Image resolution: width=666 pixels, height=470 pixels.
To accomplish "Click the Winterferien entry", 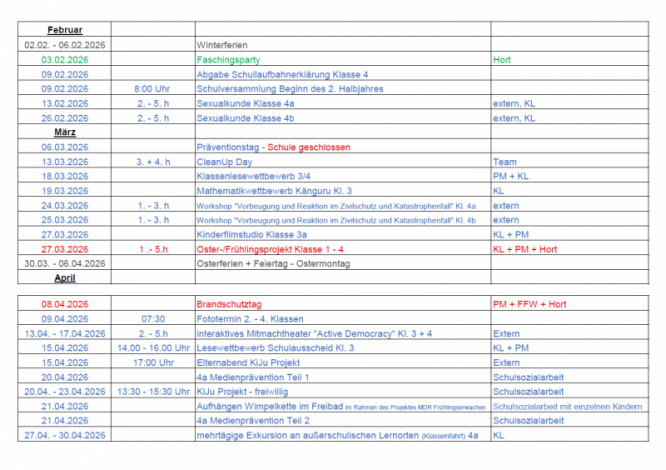I will click(x=222, y=45).
